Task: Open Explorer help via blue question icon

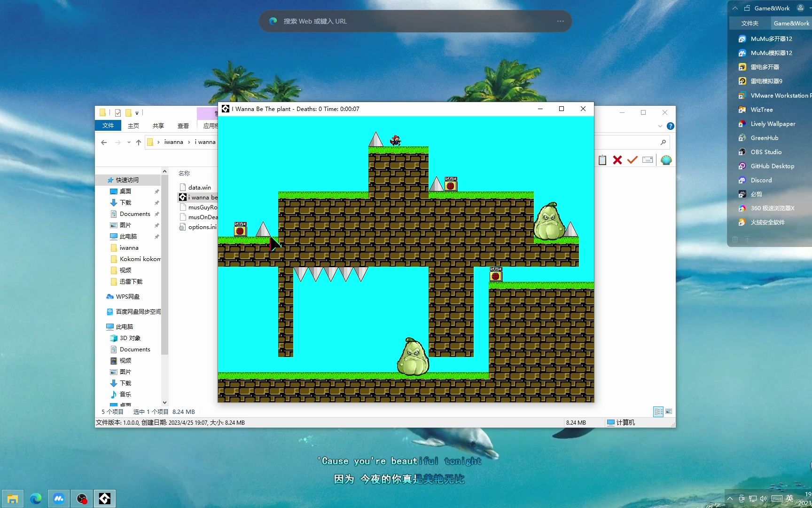Action: [671, 126]
